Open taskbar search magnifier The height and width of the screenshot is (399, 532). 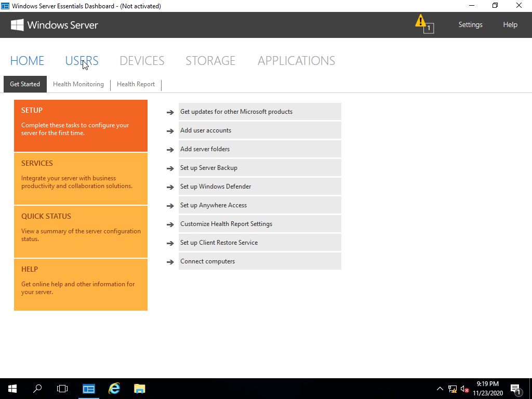37,389
